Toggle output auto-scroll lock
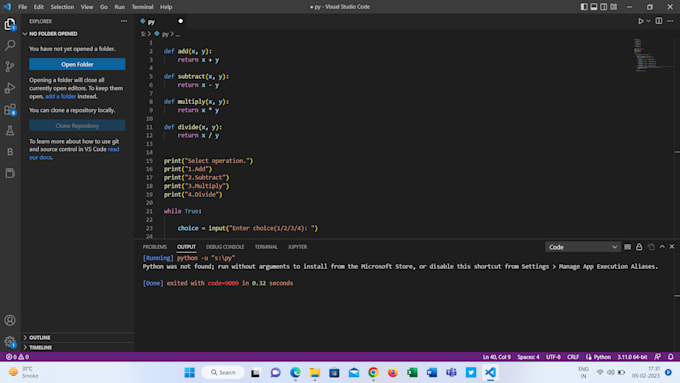Image resolution: width=680 pixels, height=383 pixels. 639,247
